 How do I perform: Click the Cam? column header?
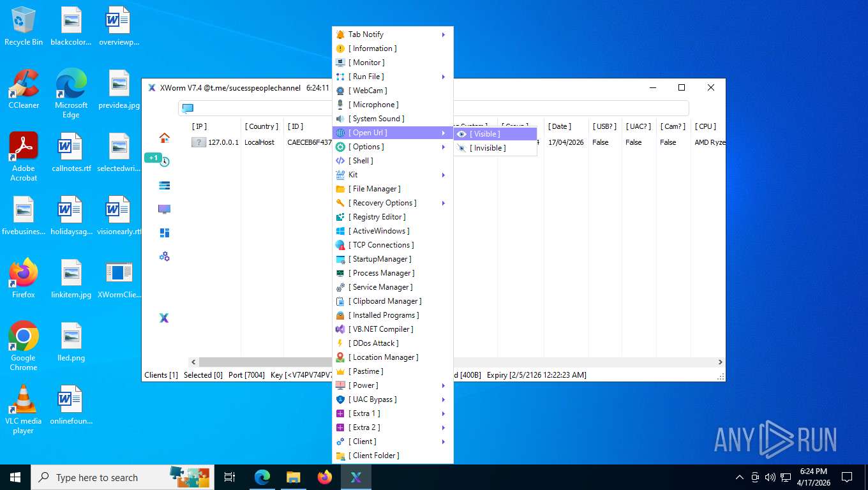[x=673, y=126]
